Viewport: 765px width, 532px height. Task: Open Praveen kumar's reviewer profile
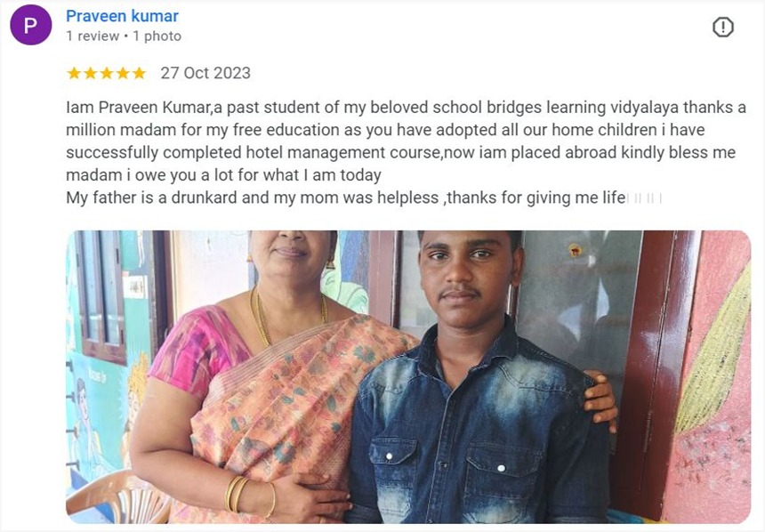click(122, 16)
